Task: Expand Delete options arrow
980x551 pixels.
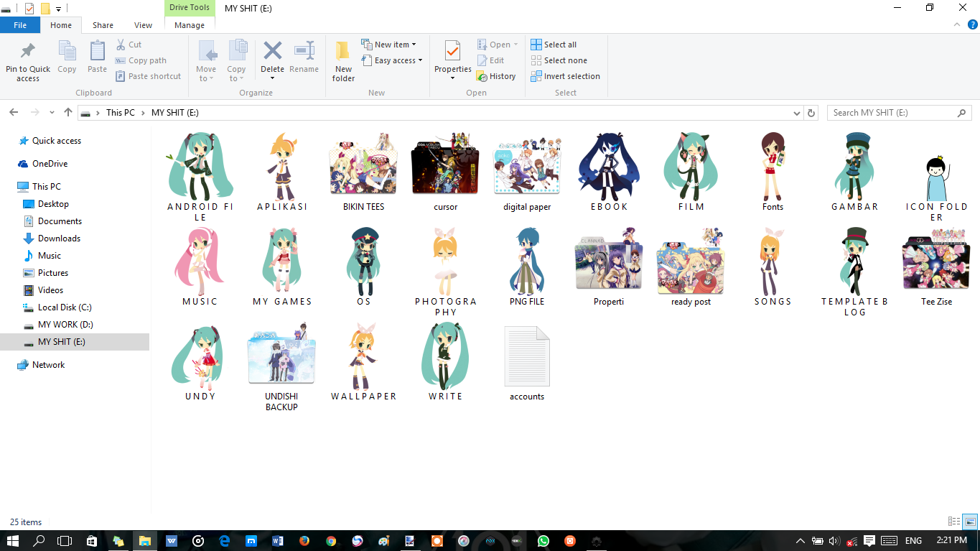Action: click(272, 78)
